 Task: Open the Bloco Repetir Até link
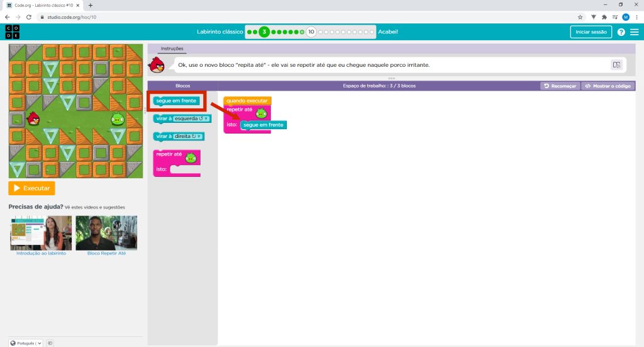click(106, 253)
